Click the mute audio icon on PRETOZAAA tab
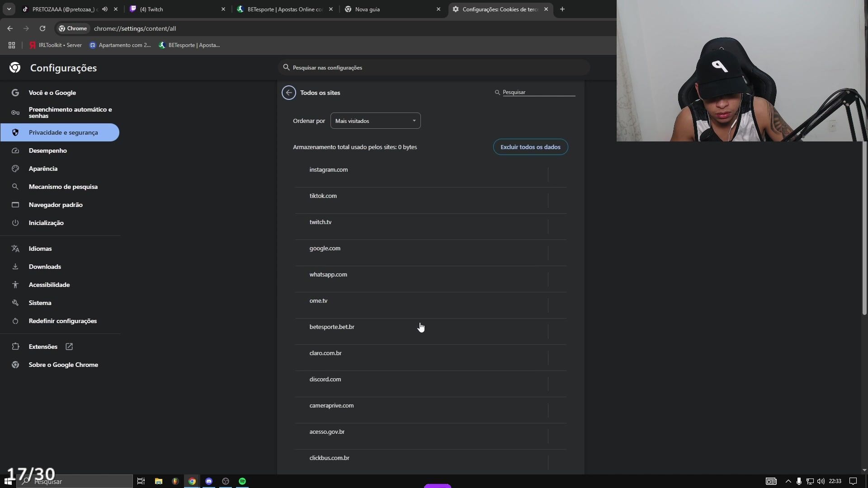The image size is (868, 488). point(105,9)
